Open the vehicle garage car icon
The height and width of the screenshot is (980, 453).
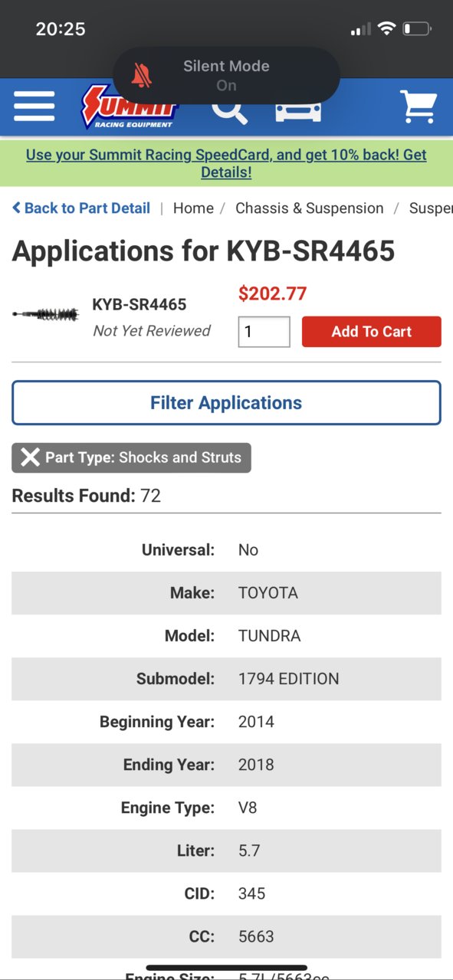pos(298,108)
